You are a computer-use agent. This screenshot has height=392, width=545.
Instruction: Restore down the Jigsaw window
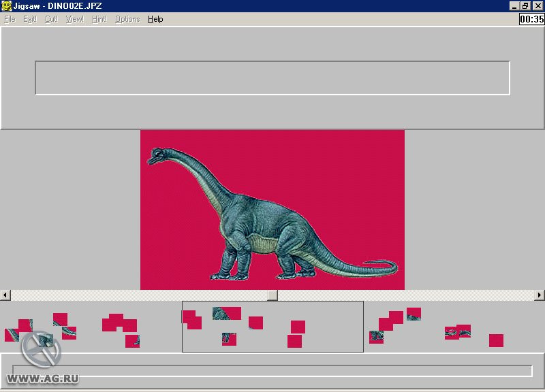coord(525,6)
